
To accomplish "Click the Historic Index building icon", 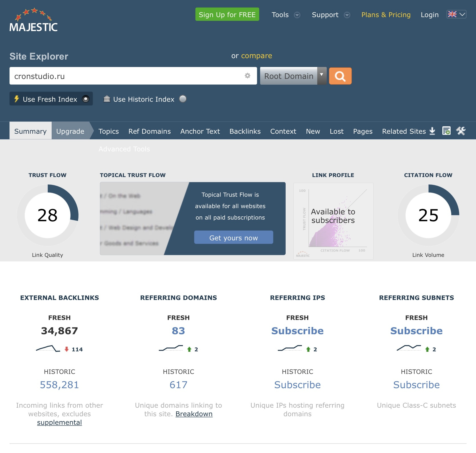I will click(x=107, y=99).
